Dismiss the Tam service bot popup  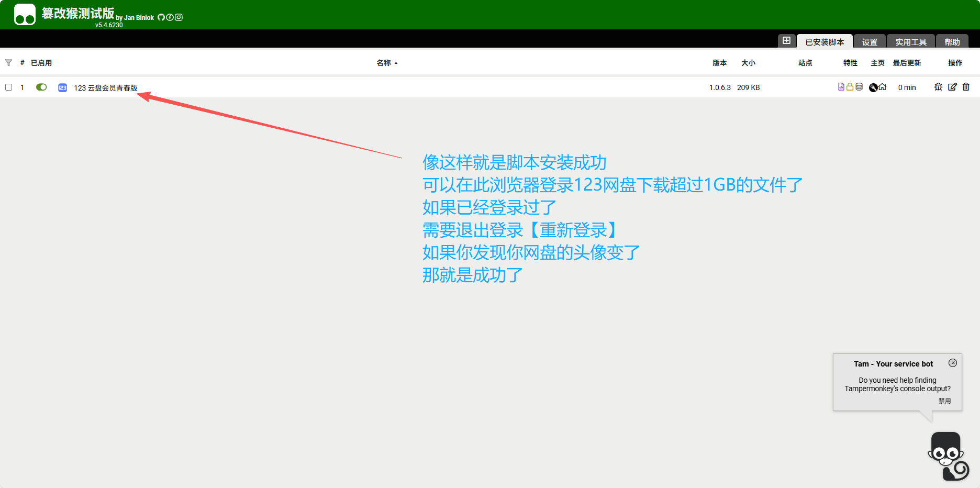[x=953, y=363]
